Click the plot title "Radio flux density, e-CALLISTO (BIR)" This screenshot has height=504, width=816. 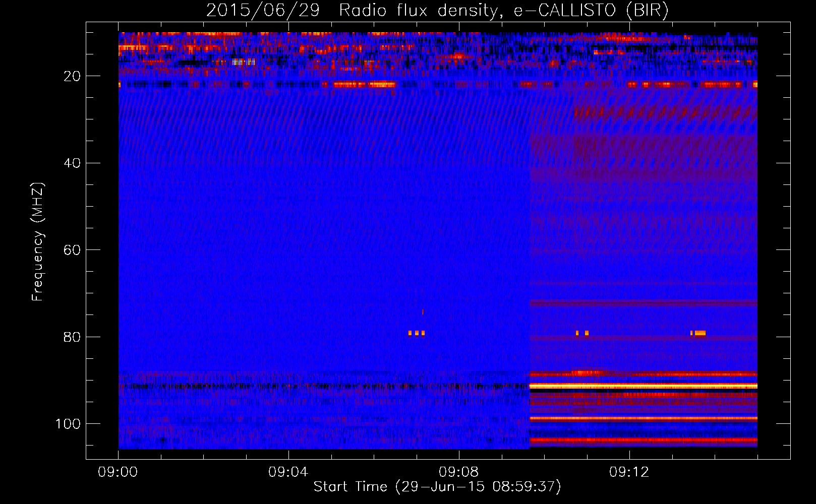pos(503,11)
